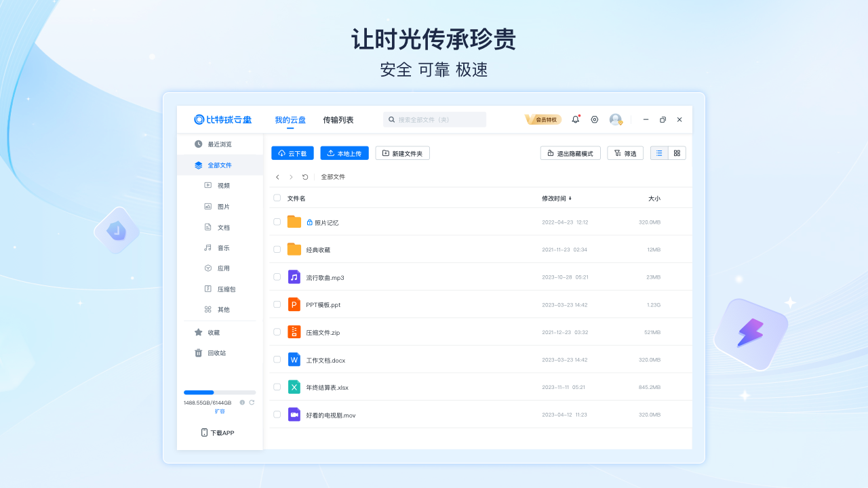Sort by 修改时间 column arrow
The width and height of the screenshot is (868, 488).
pos(570,199)
